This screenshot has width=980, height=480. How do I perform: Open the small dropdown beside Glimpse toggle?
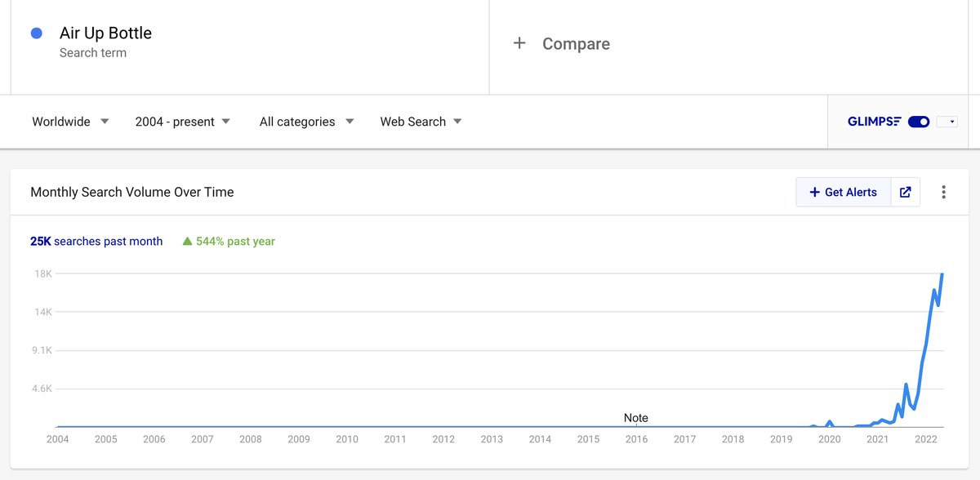pyautogui.click(x=947, y=122)
